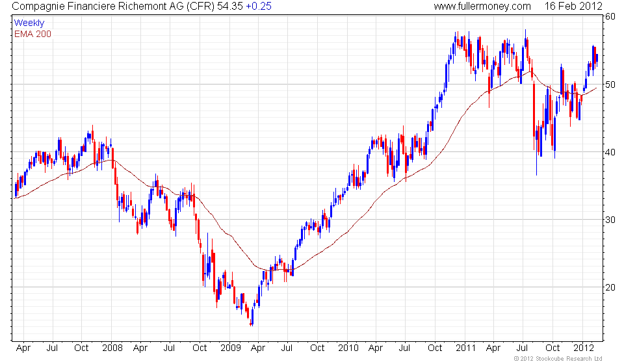Click the 50 price axis label
Screen dimensions: 637x364
(x=610, y=84)
